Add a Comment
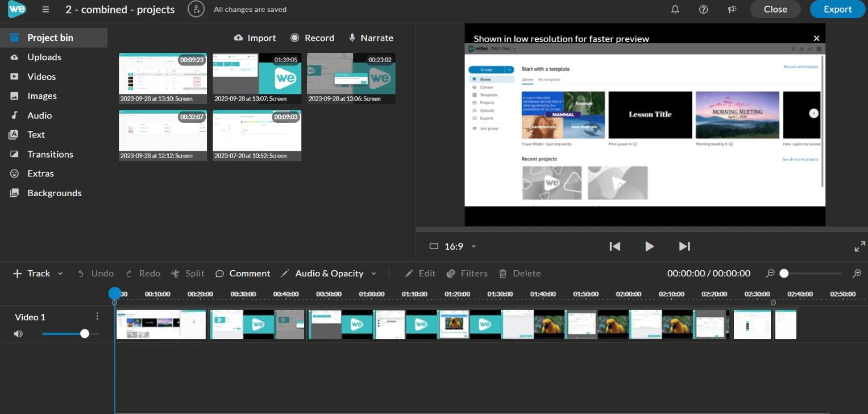Image resolution: width=868 pixels, height=414 pixels. [243, 274]
